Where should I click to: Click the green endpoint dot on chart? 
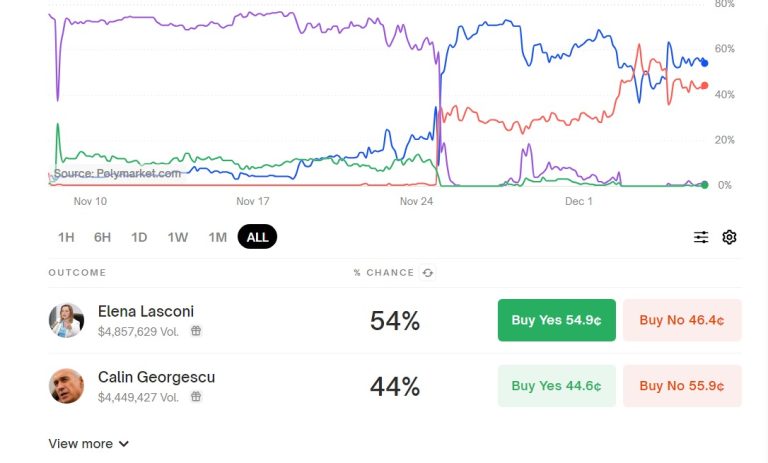(704, 185)
